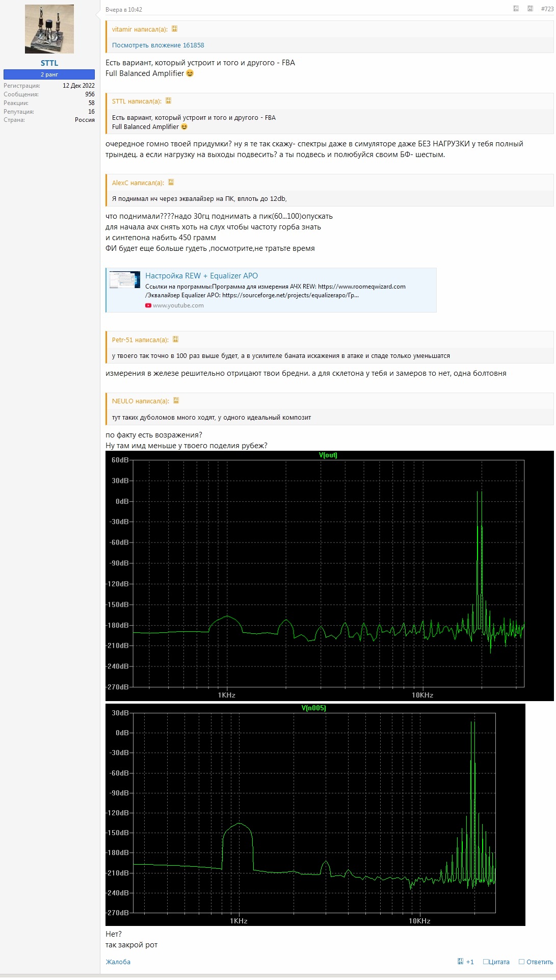The image size is (556, 980).
Task: Open post permalink #723
Action: pyautogui.click(x=547, y=9)
